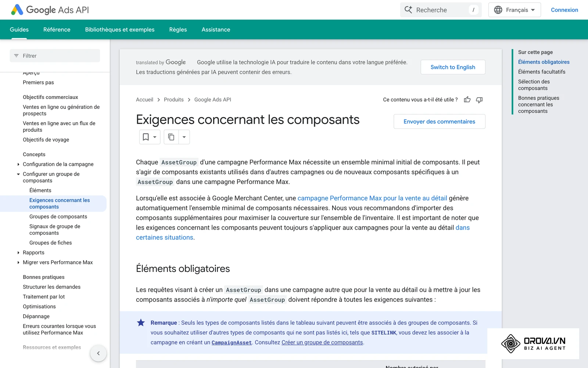Viewport: 588px width, 368px height.
Task: Click the CampaignAsset link in the note
Action: point(232,343)
